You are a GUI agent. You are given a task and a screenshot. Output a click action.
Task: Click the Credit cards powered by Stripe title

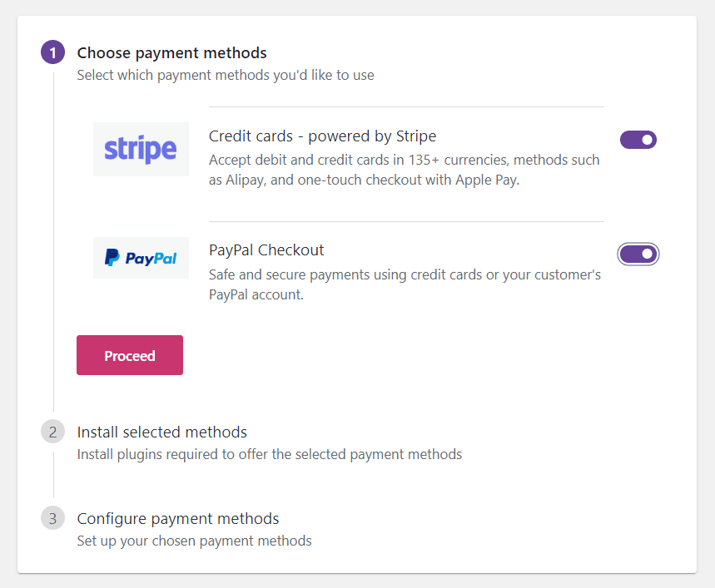pyautogui.click(x=322, y=136)
